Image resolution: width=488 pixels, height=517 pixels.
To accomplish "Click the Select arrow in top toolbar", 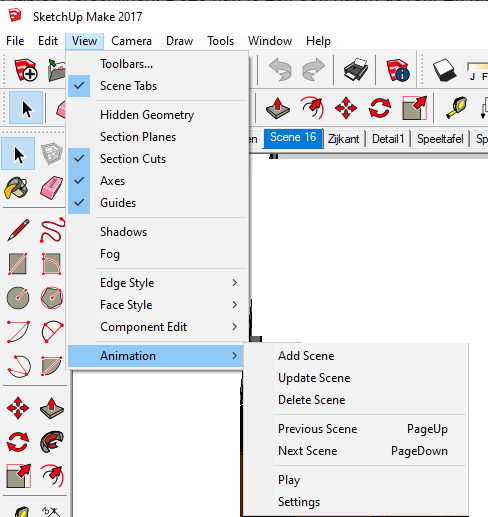I will click(26, 108).
